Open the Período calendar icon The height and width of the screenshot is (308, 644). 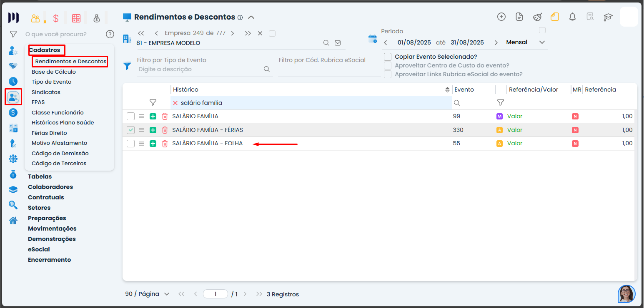tap(372, 39)
